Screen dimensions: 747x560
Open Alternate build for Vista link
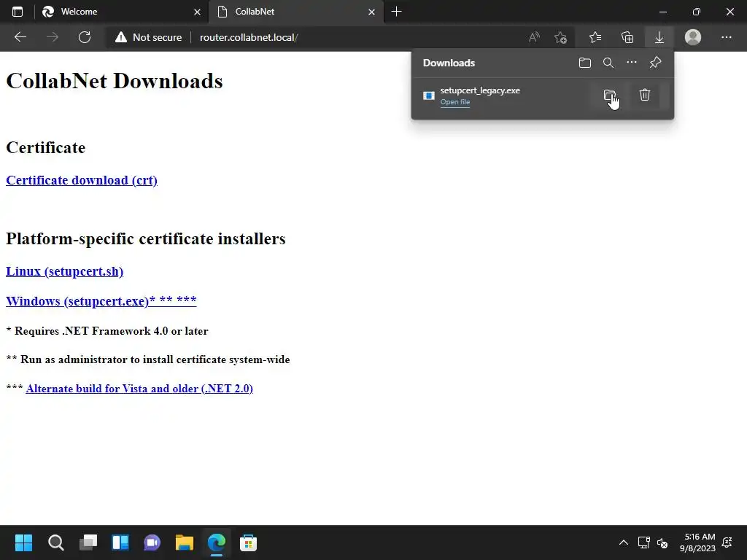point(139,389)
